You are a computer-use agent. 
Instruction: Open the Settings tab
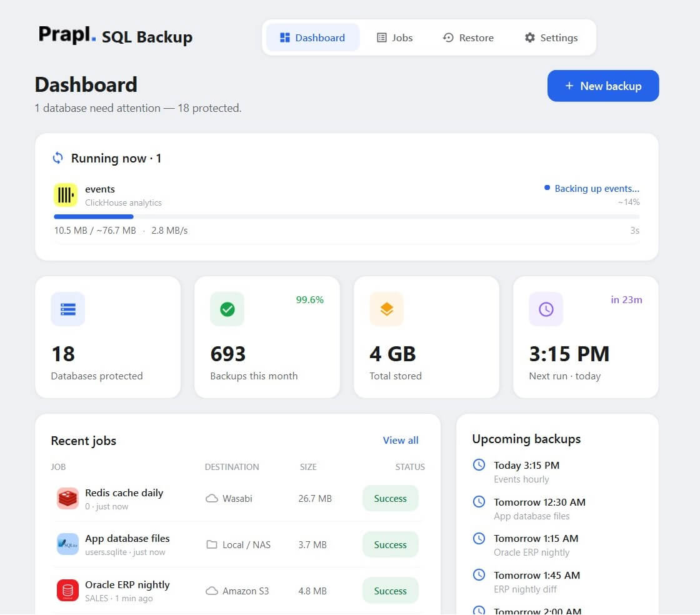point(551,37)
